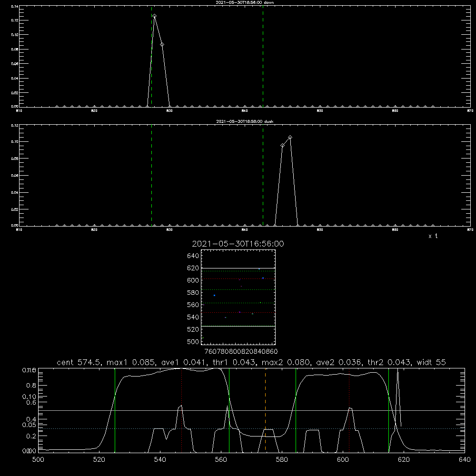
Task: Click the left green dashed line in dusk plot
Action: coord(151,176)
